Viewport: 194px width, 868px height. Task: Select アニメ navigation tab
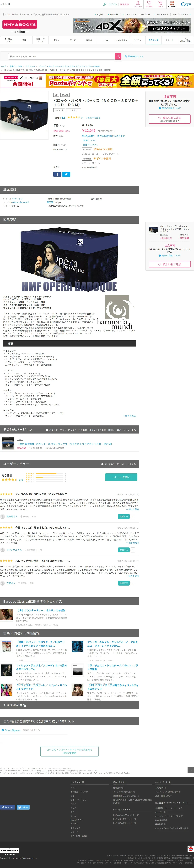coord(57,40)
